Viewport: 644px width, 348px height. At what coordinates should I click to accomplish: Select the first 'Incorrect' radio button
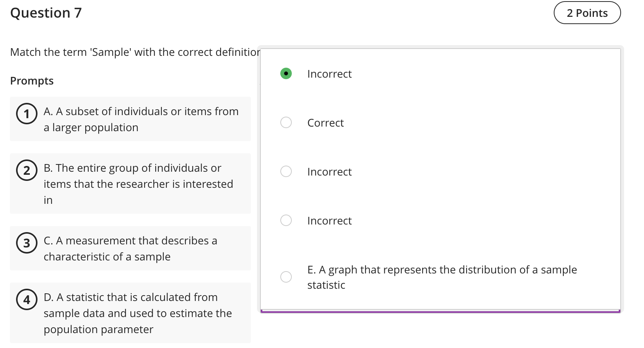(x=286, y=73)
